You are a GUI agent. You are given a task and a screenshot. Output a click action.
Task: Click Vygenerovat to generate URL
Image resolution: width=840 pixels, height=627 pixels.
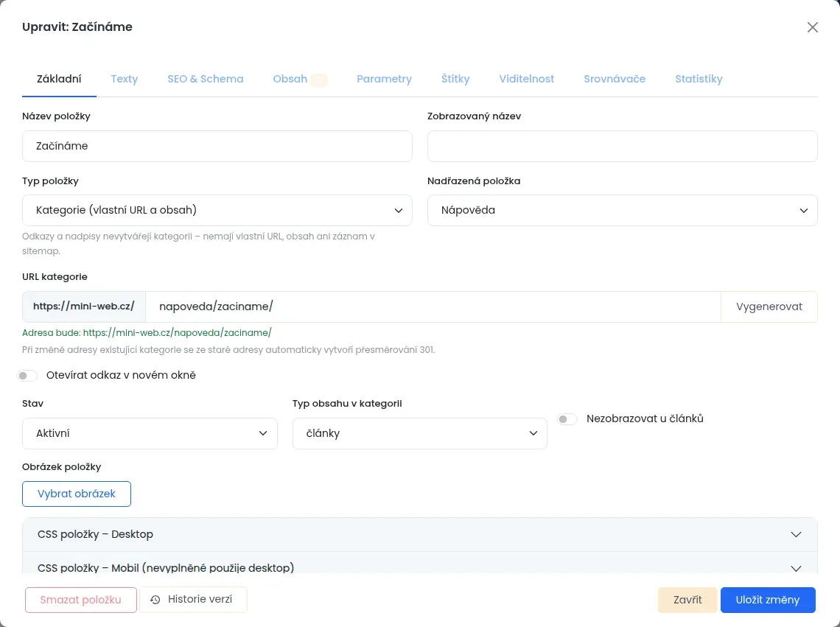(769, 307)
